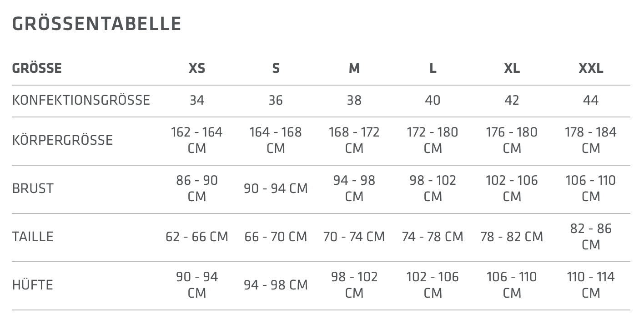
Task: Click Konfektionsgrösse value 38
Action: pyautogui.click(x=354, y=100)
